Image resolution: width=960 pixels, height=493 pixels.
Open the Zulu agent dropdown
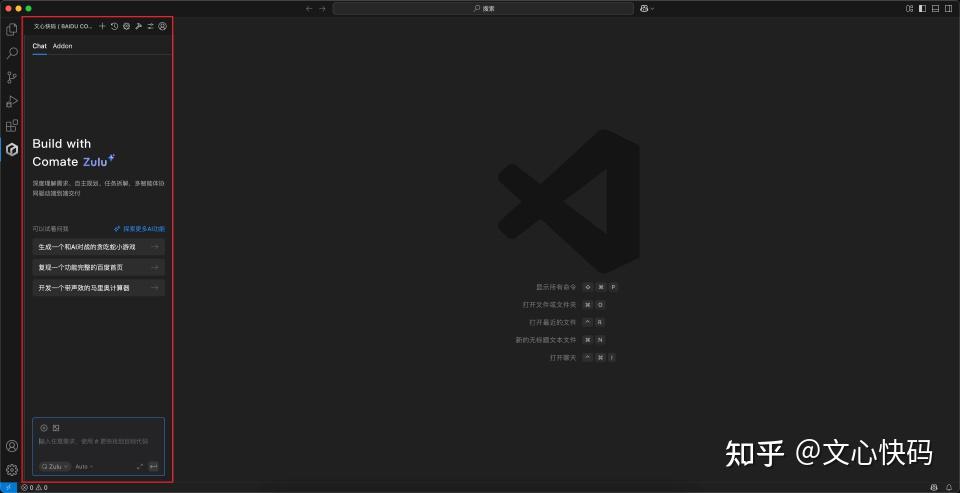coord(55,467)
